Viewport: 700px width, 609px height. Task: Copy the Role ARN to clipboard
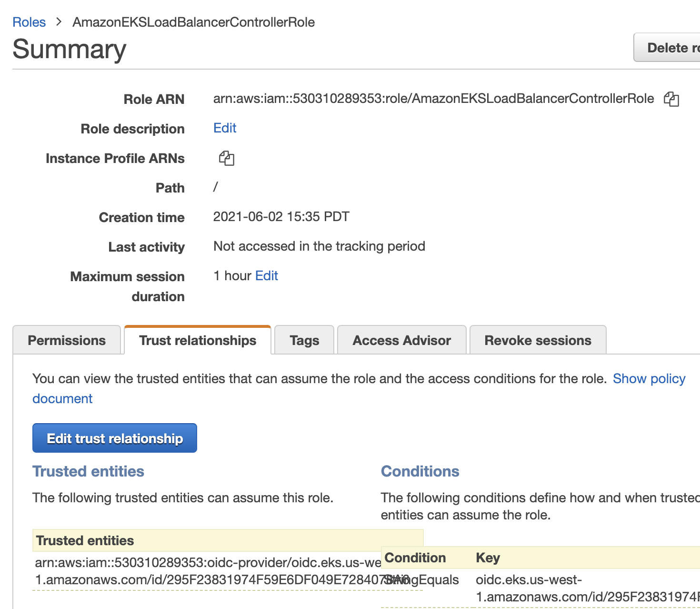click(671, 99)
